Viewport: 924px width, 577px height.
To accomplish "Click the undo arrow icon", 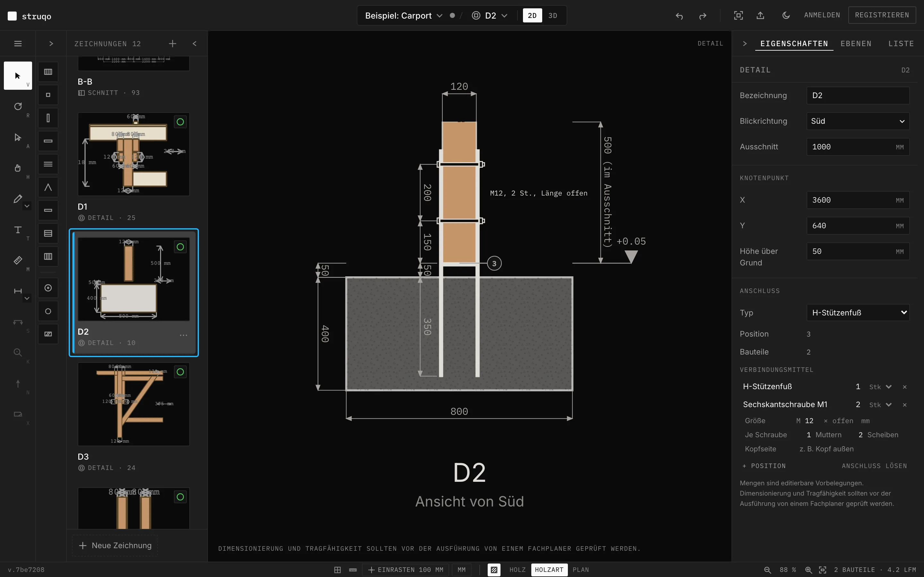I will 679,16.
